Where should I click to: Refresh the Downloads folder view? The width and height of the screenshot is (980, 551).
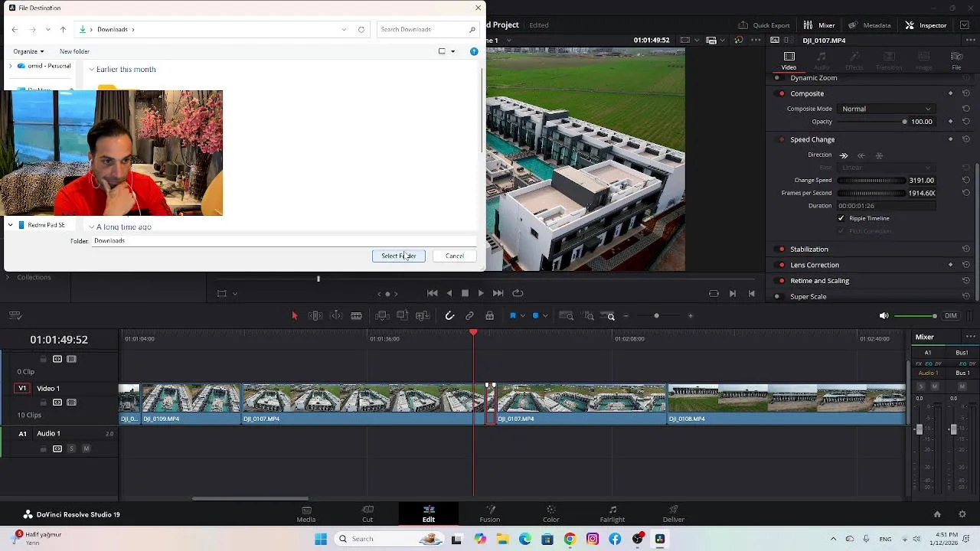pos(361,29)
